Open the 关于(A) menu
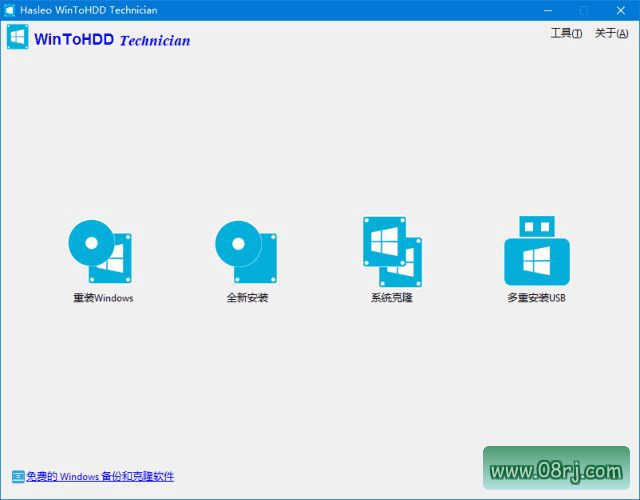 611,33
